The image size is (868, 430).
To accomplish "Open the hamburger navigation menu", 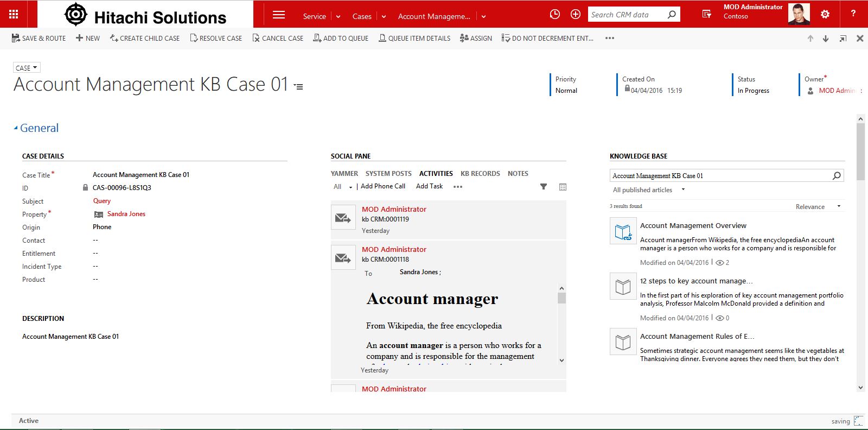I will 279,15.
